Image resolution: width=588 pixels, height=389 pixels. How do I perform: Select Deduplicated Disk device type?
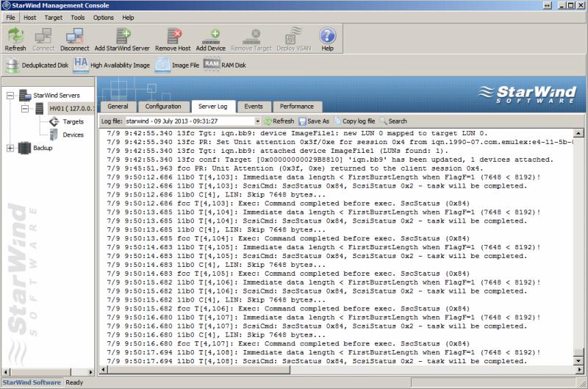point(37,65)
